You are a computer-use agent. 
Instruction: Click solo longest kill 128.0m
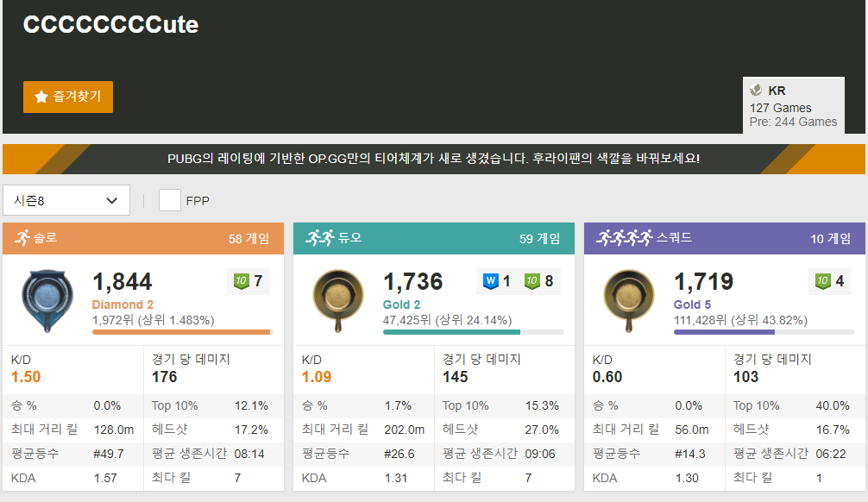[x=114, y=430]
